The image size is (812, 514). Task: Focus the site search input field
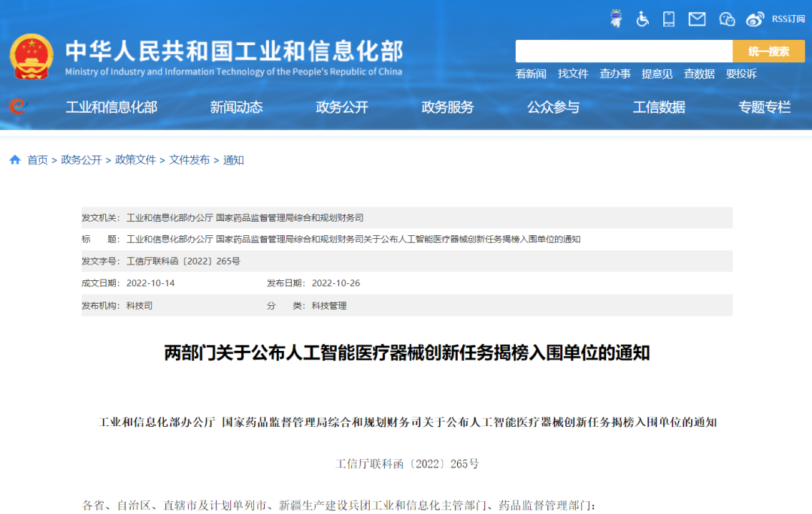[624, 51]
